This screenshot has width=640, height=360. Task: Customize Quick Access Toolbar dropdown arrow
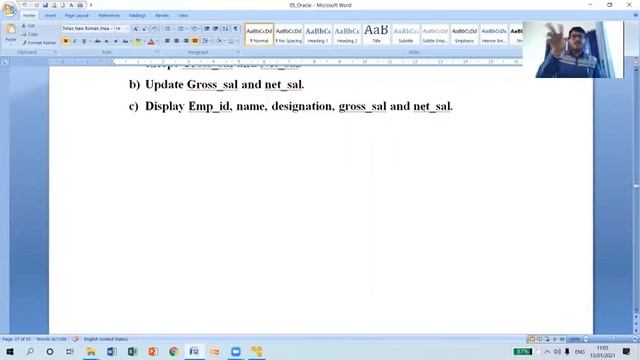(x=91, y=5)
